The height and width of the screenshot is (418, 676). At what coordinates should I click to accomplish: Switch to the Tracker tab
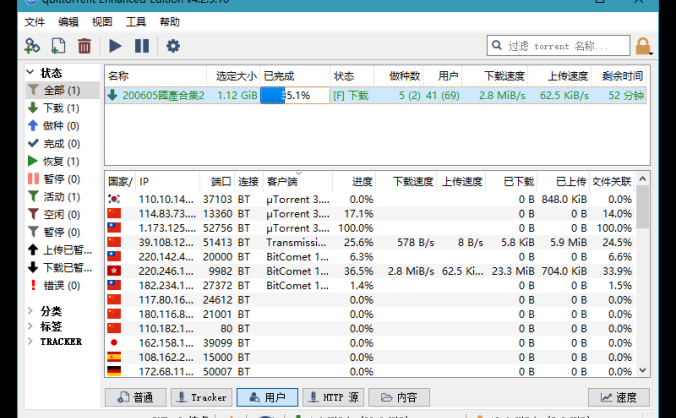201,397
